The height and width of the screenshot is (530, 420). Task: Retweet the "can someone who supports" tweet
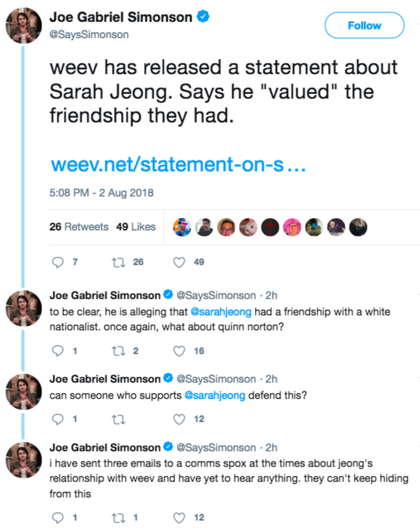(118, 419)
